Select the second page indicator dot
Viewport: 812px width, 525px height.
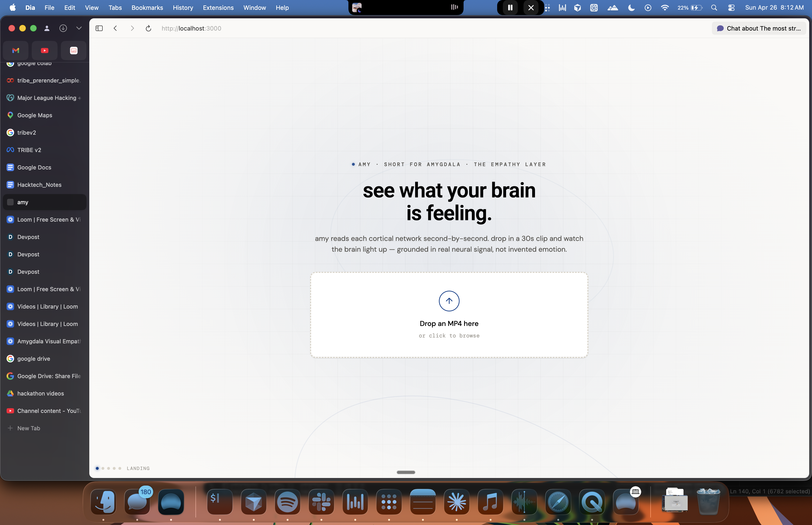[103, 468]
